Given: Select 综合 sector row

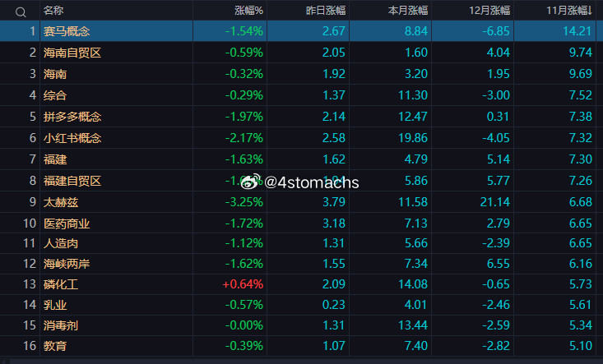Looking at the screenshot, I should click(x=55, y=95).
